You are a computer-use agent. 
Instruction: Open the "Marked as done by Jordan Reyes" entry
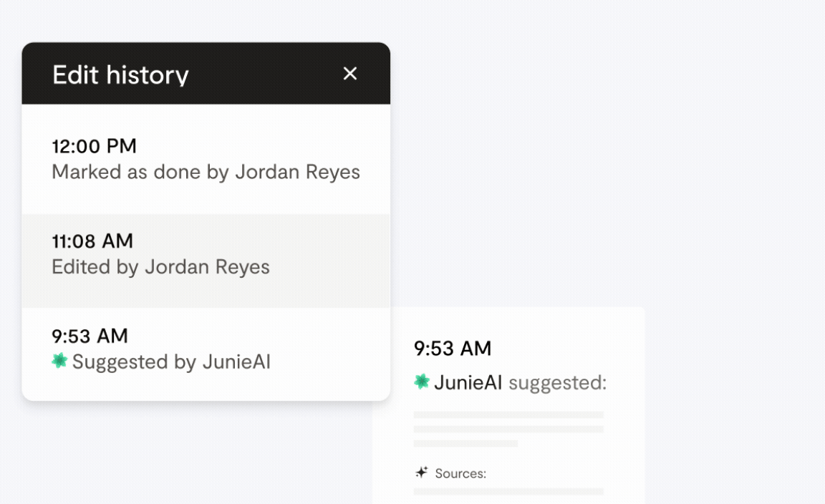point(206,173)
